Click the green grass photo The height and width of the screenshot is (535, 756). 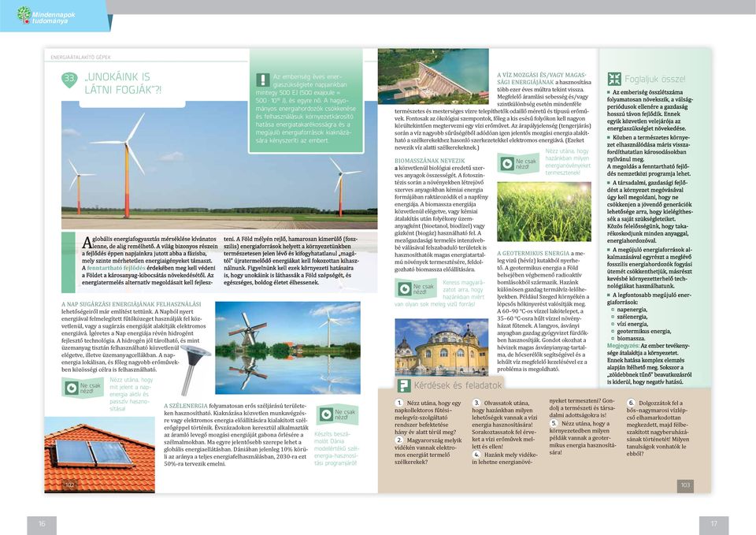coord(544,211)
